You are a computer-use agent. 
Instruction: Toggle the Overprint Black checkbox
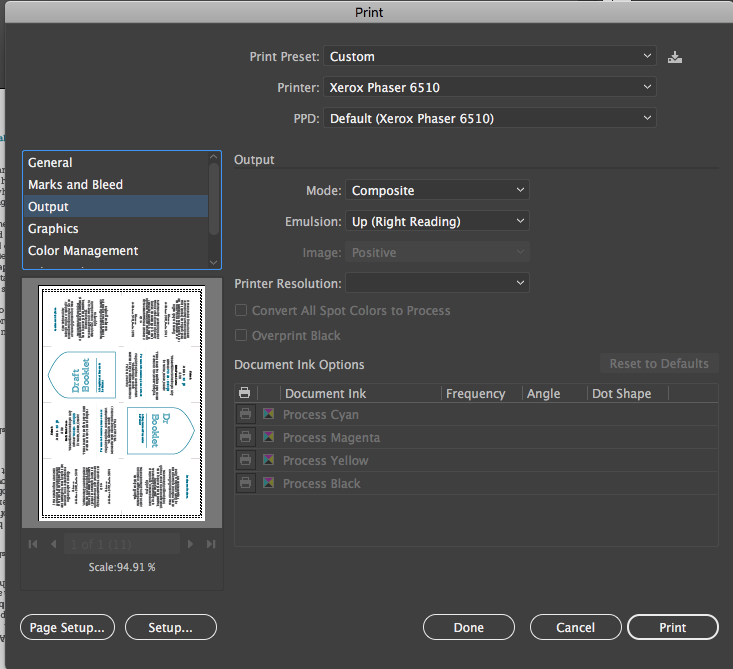point(241,336)
